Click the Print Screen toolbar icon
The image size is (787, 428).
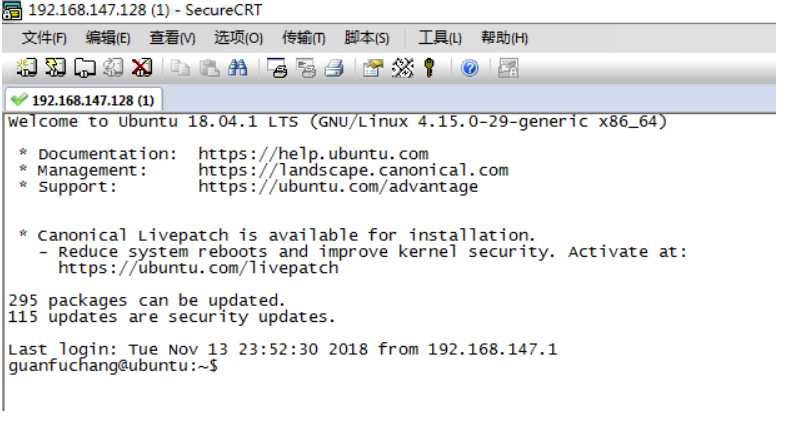[279, 69]
